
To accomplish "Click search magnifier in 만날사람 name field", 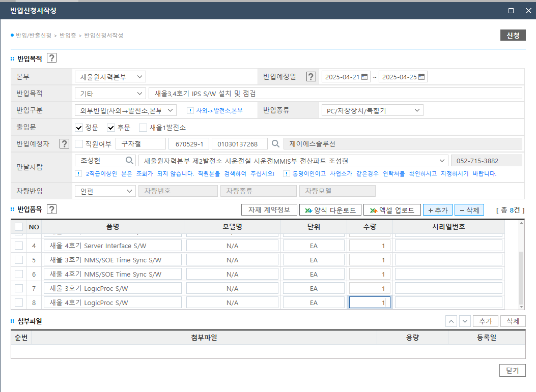I will 129,161.
